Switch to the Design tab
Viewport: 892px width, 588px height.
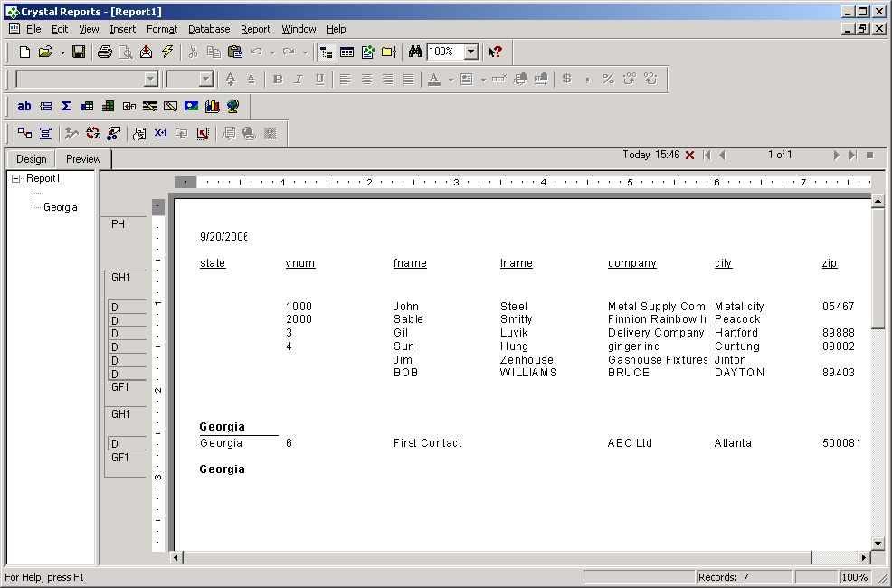pyautogui.click(x=32, y=159)
